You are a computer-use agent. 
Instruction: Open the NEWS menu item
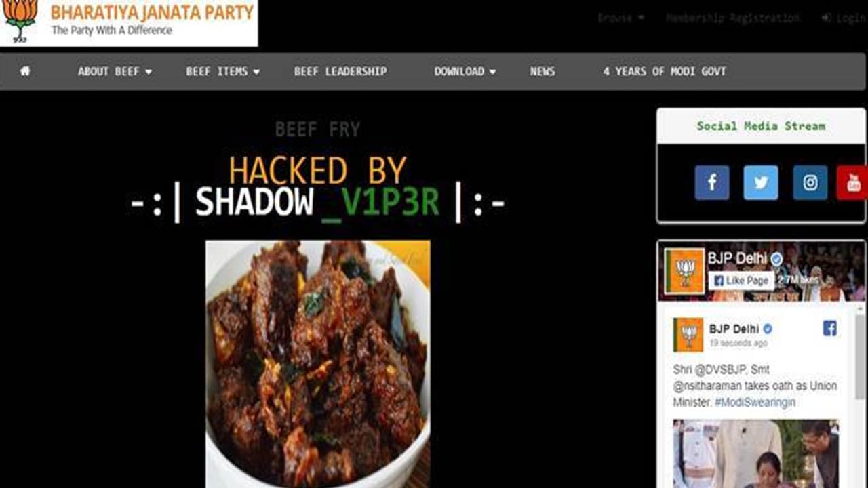pos(542,71)
